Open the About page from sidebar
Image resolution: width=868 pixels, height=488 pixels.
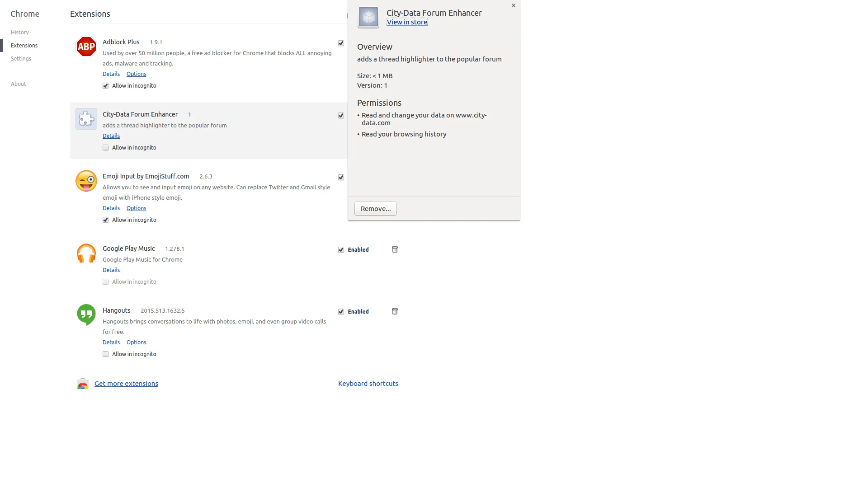[19, 84]
